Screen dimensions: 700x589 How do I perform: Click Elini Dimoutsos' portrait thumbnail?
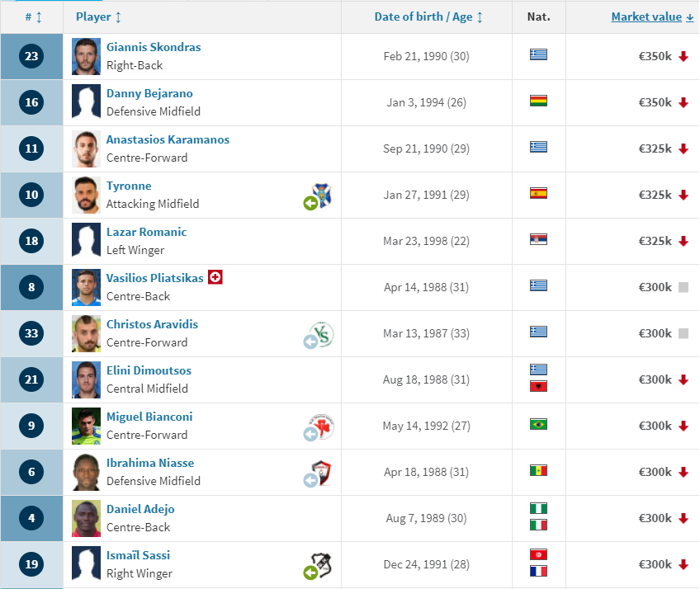86,379
